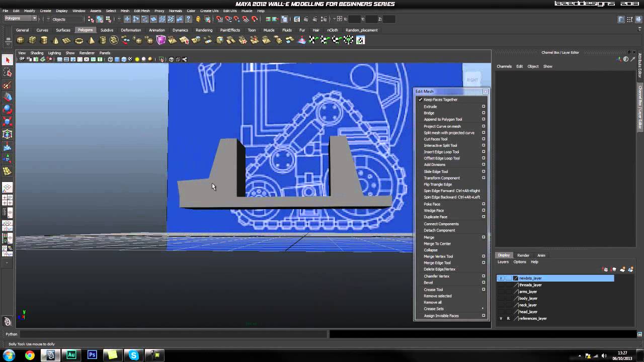This screenshot has width=644, height=362.
Task: Pick the Paint Selection tool
Action: point(7,85)
